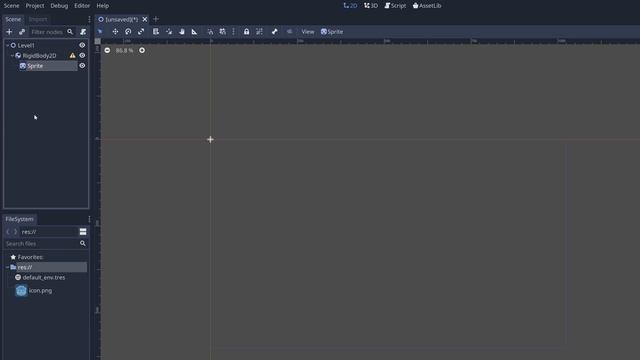Screen dimensions: 640x360
Task: Select the RigidBody2D node
Action: (x=39, y=56)
